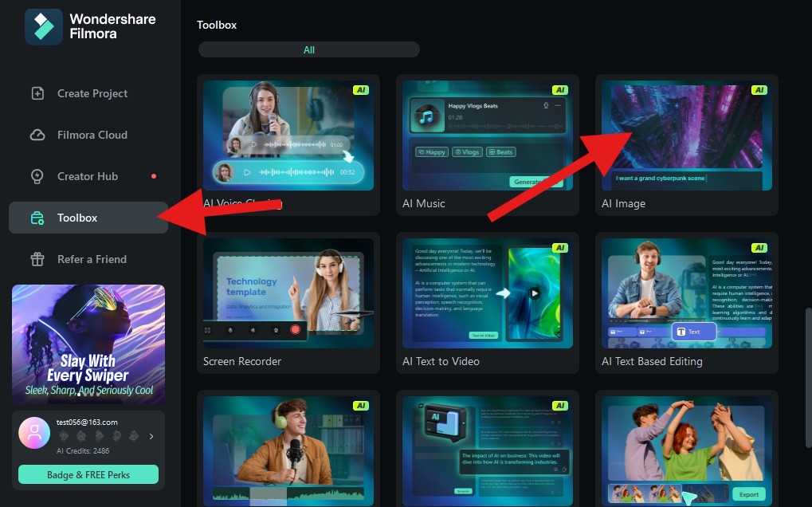Screen dimensions: 812x507
Task: Click the AI Text to Video label
Action: tap(441, 361)
